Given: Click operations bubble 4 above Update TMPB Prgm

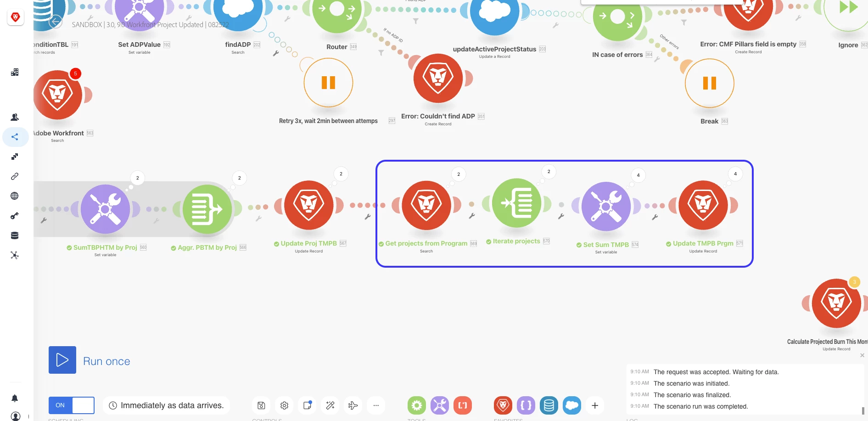Looking at the screenshot, I should pos(735,174).
